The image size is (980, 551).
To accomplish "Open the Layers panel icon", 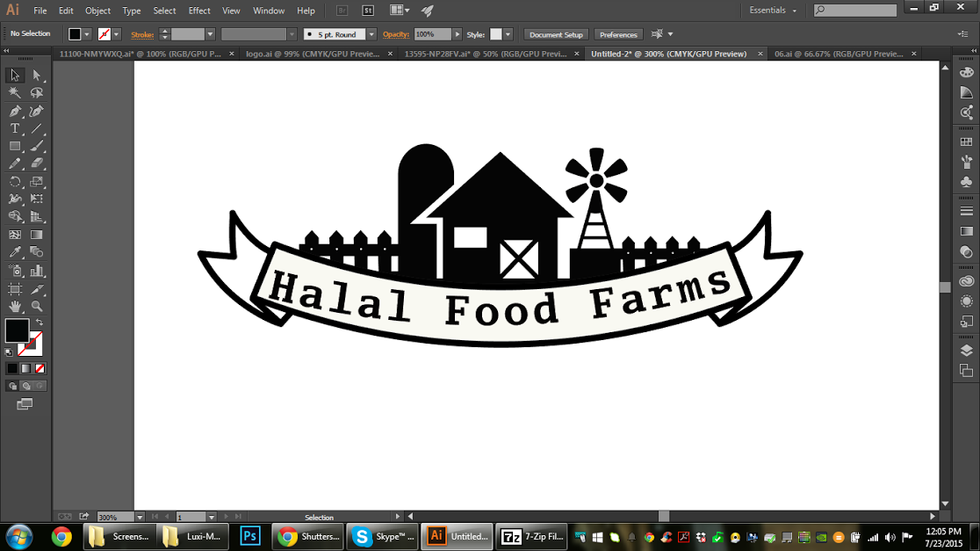I will [x=967, y=351].
